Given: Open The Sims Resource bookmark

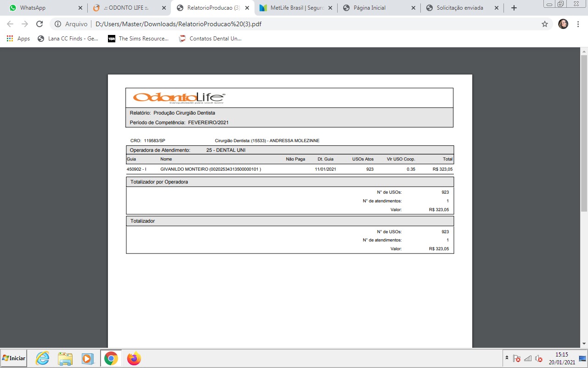Looking at the screenshot, I should point(138,39).
